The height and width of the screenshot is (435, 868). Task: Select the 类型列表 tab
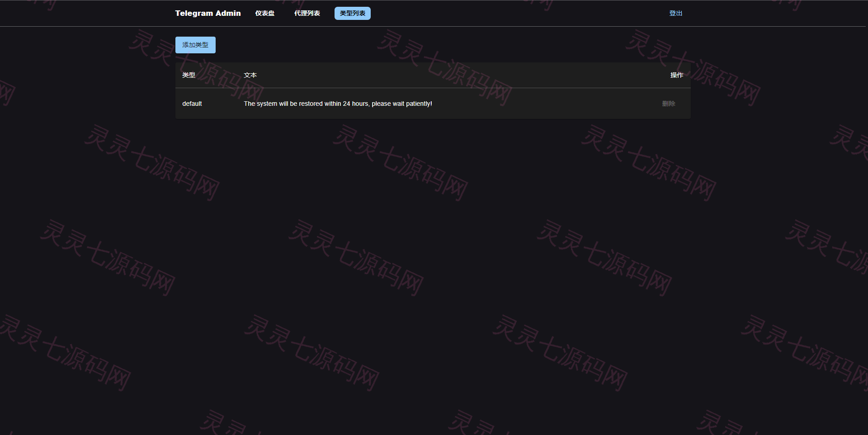pyautogui.click(x=353, y=13)
